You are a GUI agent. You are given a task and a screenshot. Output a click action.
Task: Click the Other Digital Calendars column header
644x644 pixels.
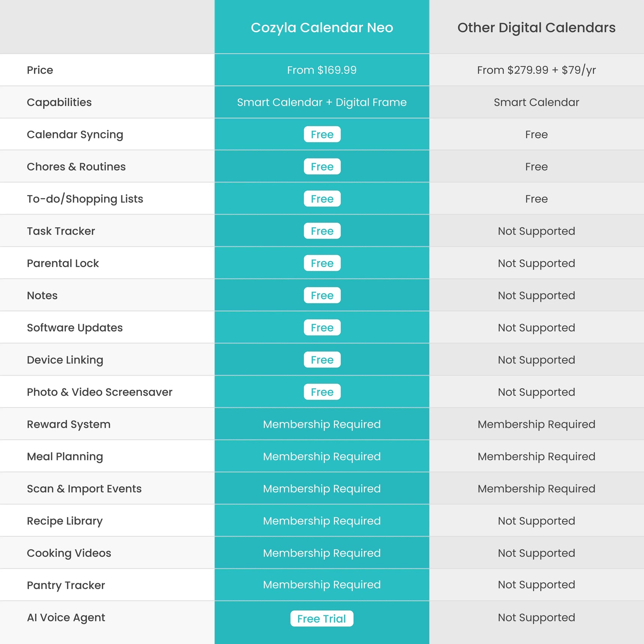(x=537, y=27)
